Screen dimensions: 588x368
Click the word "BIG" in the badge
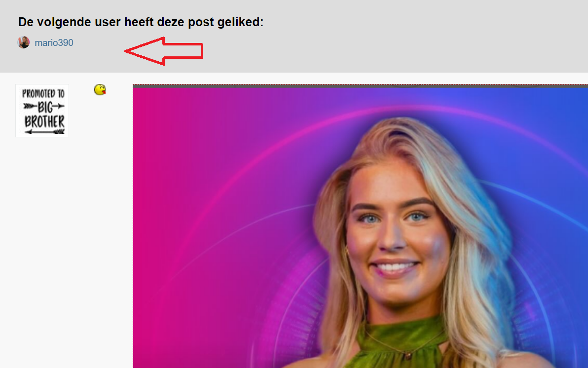click(x=44, y=107)
